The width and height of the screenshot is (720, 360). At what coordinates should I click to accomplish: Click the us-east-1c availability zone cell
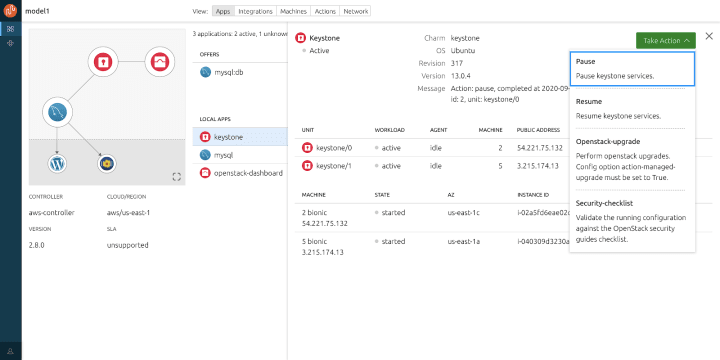click(x=464, y=213)
